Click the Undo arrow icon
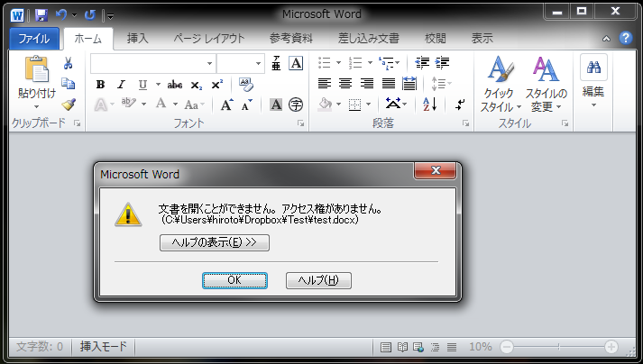Viewport: 643px width, 364px height. coord(61,15)
